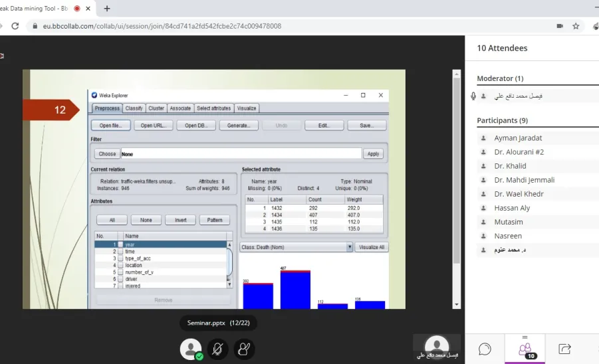Toggle the raise hand button
Viewport: 599px width, 364px height.
click(244, 349)
